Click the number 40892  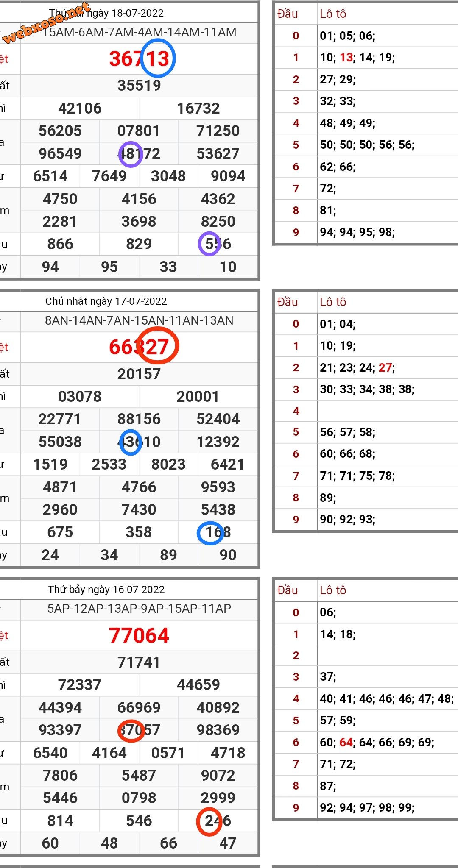218,708
